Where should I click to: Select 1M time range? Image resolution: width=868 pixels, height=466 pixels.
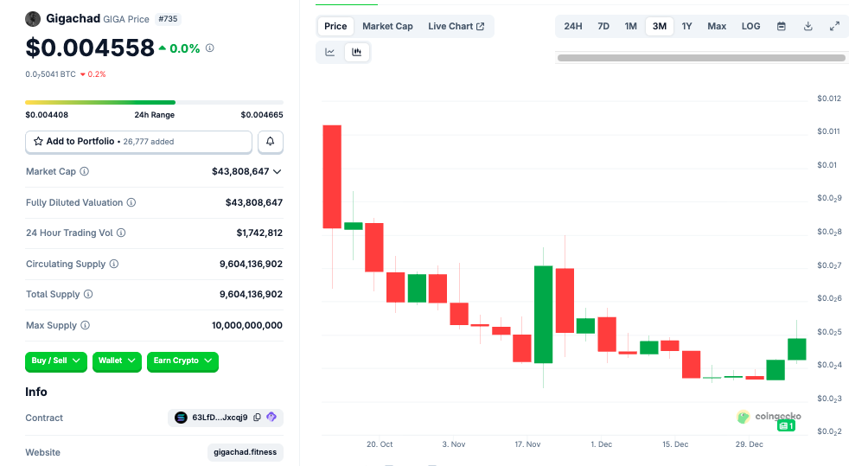pos(630,26)
